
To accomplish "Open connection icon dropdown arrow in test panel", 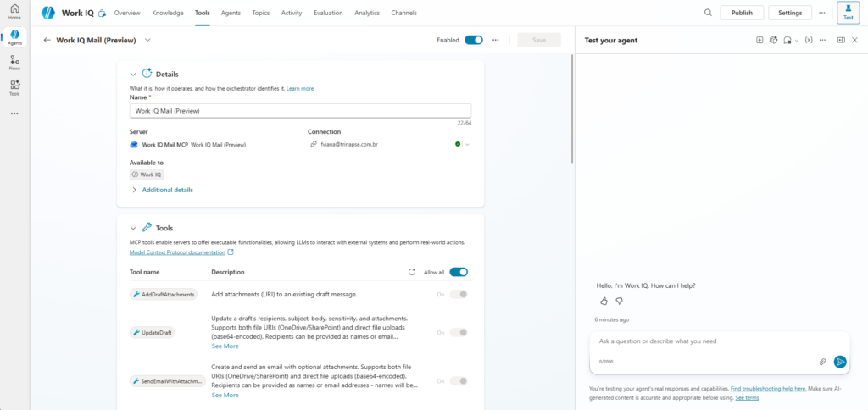I will click(797, 41).
